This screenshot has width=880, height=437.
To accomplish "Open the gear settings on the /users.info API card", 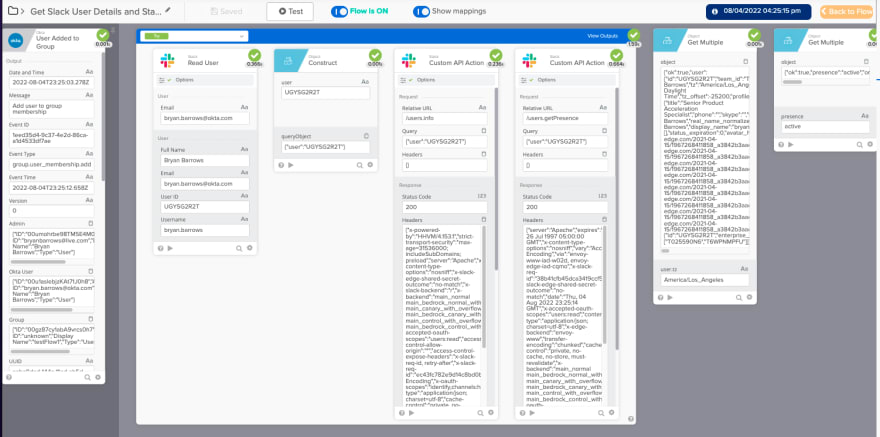I will click(x=491, y=412).
